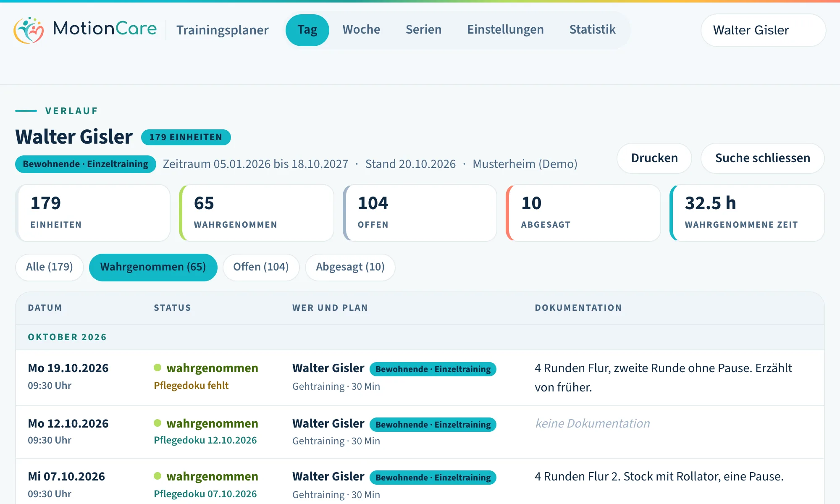Viewport: 840px width, 504px height.
Task: Click the 179 EINHEITEN badge
Action: pos(186,137)
